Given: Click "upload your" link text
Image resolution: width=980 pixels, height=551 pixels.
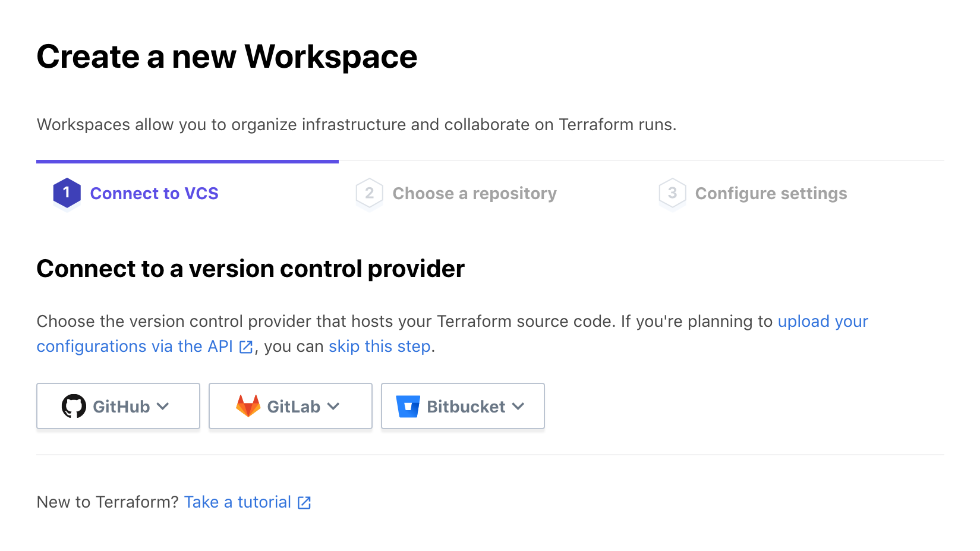Looking at the screenshot, I should (x=823, y=322).
